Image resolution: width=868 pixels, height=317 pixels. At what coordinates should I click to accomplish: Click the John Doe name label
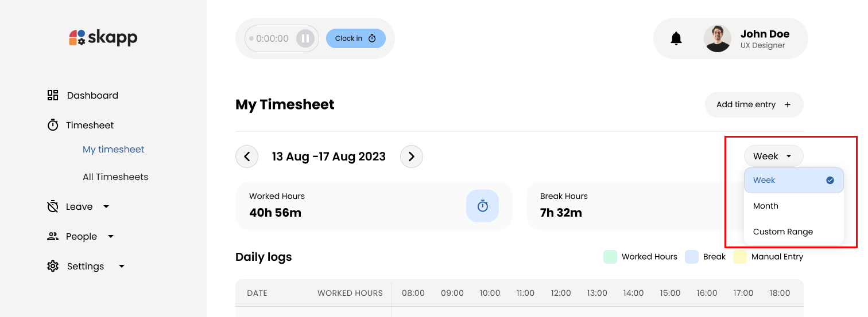(765, 34)
